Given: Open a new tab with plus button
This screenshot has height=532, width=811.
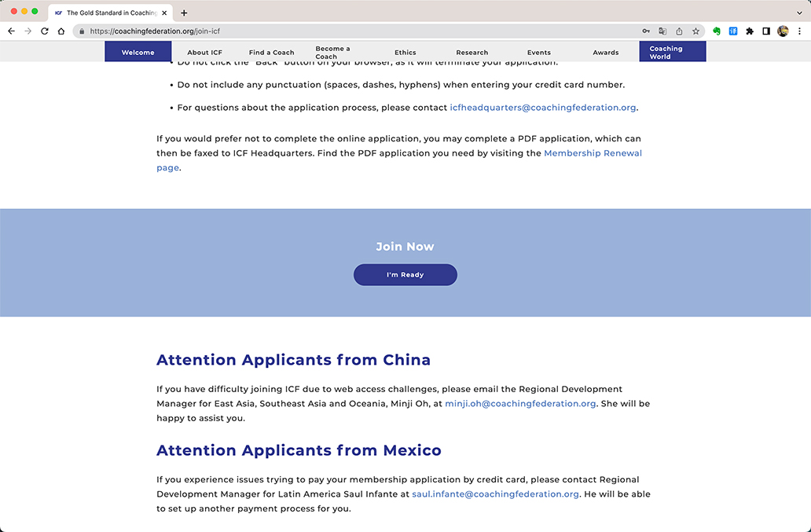Looking at the screenshot, I should tap(184, 13).
